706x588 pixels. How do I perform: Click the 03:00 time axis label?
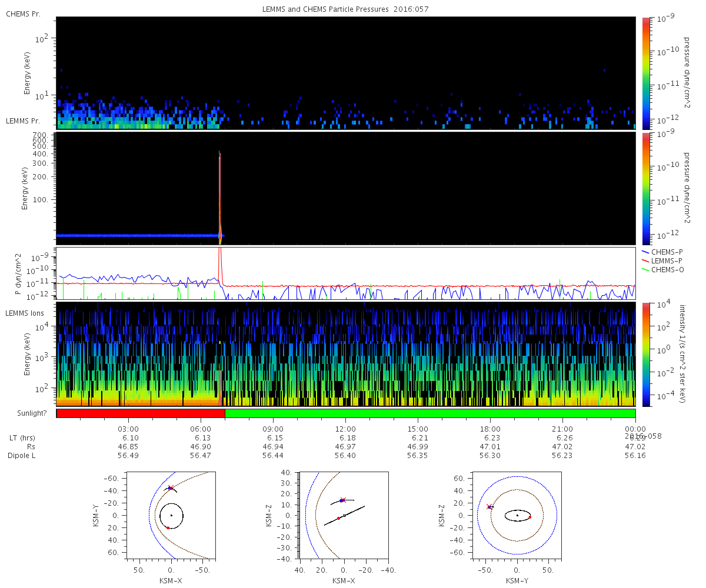(x=128, y=429)
